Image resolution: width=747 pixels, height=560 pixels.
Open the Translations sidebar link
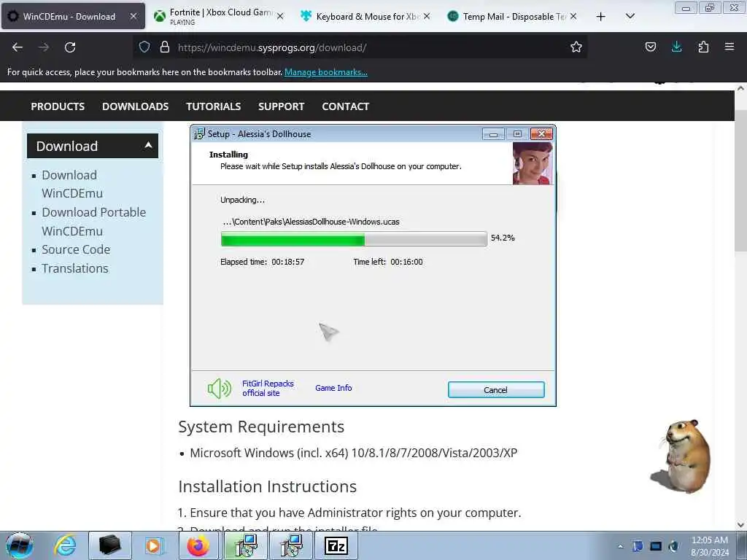pyautogui.click(x=75, y=268)
